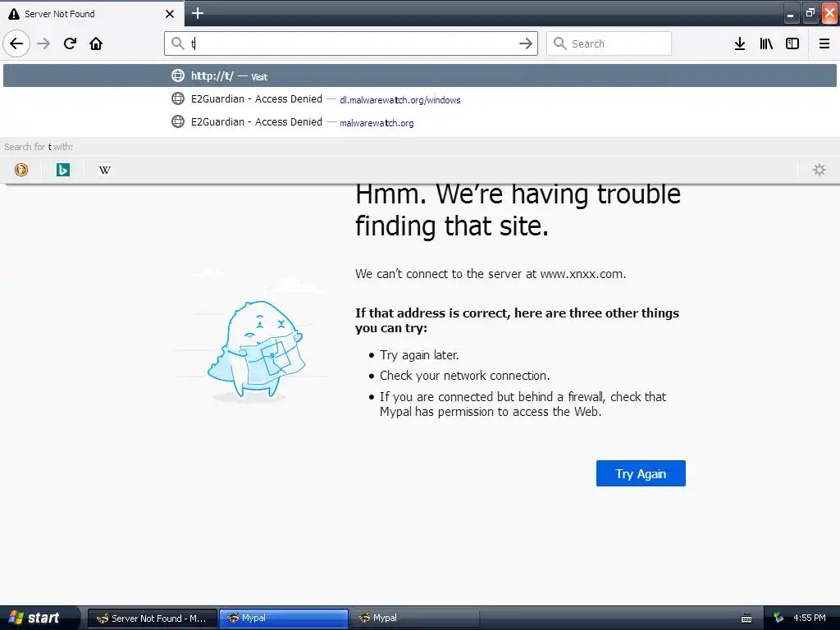Restore down the browser window
The height and width of the screenshot is (630, 840).
[810, 13]
